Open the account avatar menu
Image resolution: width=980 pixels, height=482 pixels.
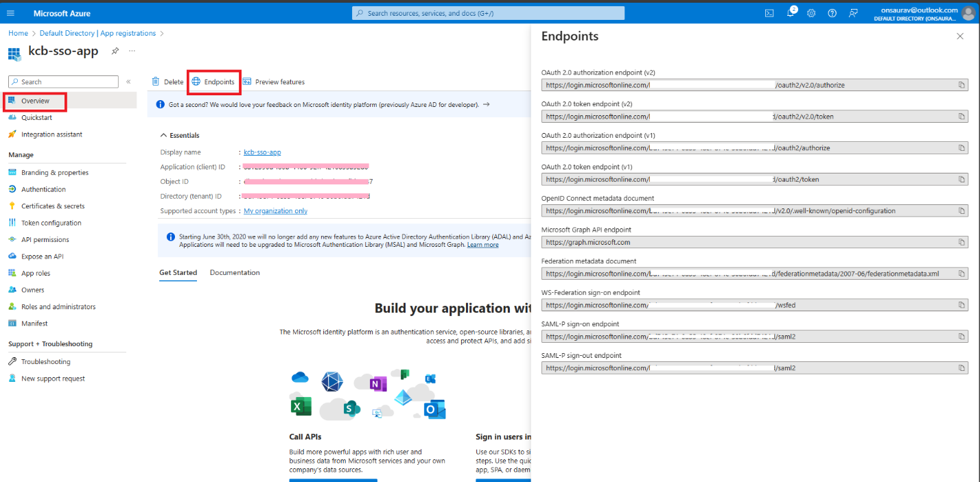point(968,13)
